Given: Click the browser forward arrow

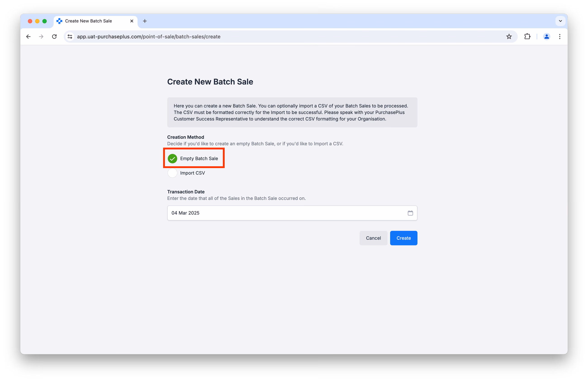Looking at the screenshot, I should coord(41,37).
